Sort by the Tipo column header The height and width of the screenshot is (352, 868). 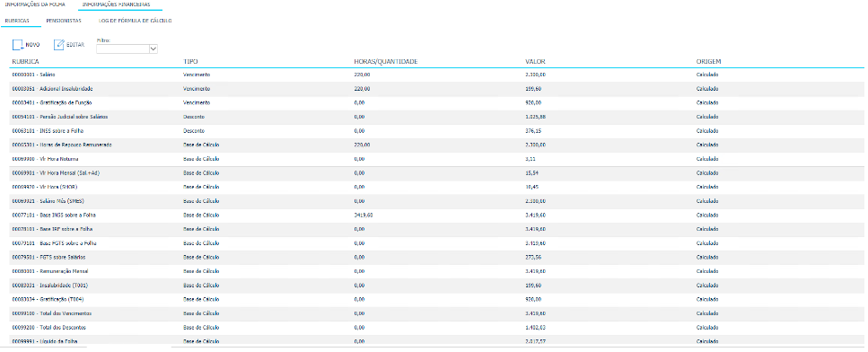pos(190,61)
